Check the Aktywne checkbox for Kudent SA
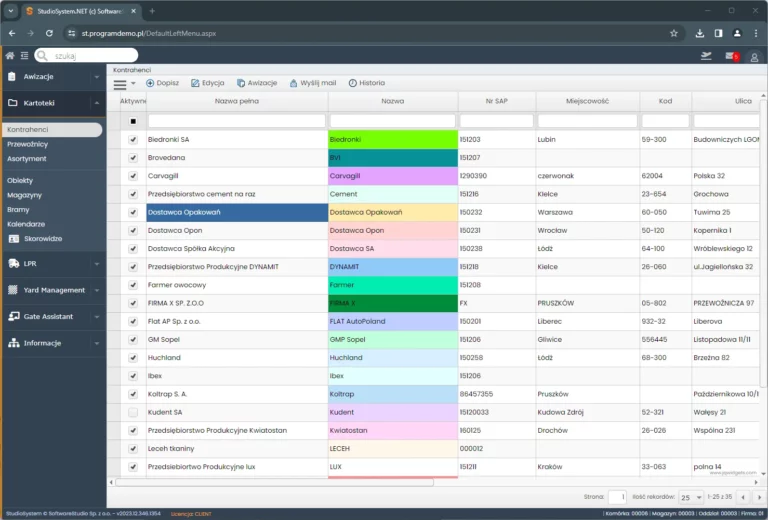The height and width of the screenshot is (520, 768). (133, 412)
